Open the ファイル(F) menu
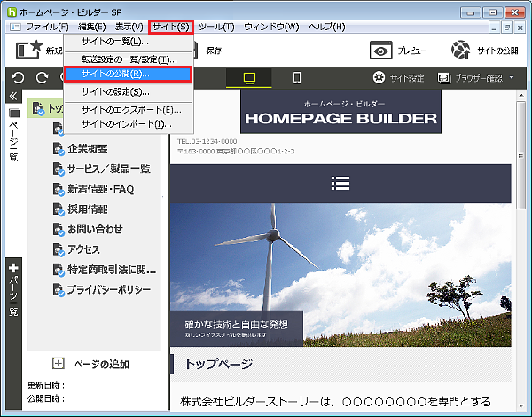The width and height of the screenshot is (532, 417). [x=47, y=27]
